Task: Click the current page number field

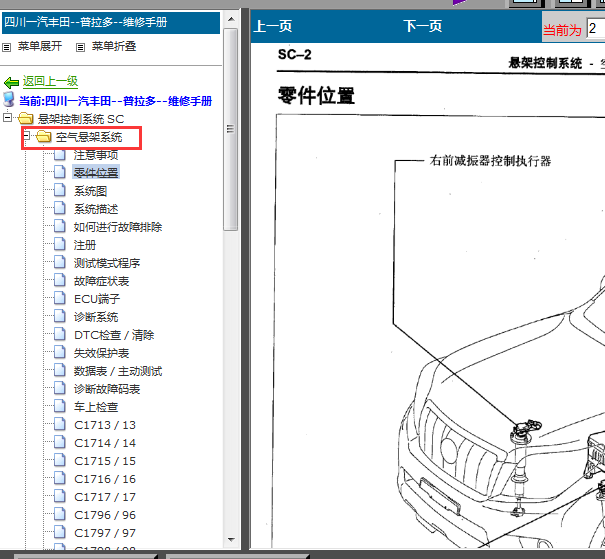Action: pyautogui.click(x=595, y=28)
